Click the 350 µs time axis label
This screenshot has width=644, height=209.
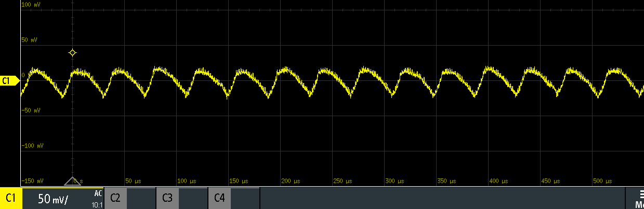pos(447,181)
